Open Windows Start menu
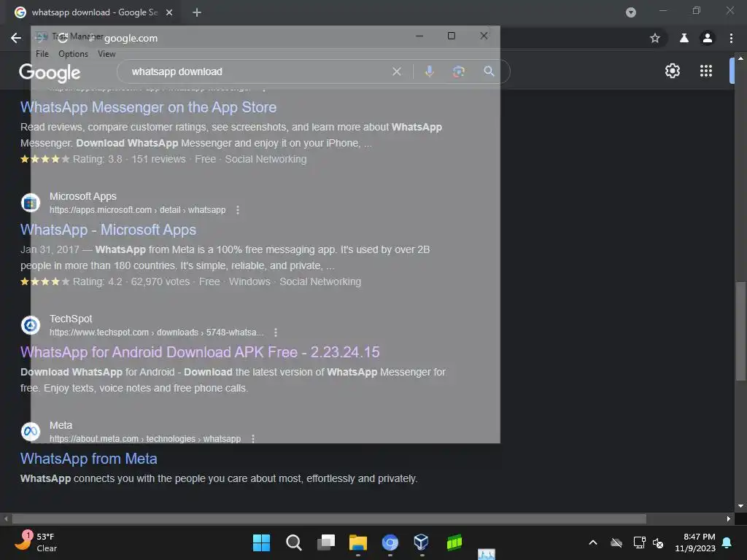 261,542
